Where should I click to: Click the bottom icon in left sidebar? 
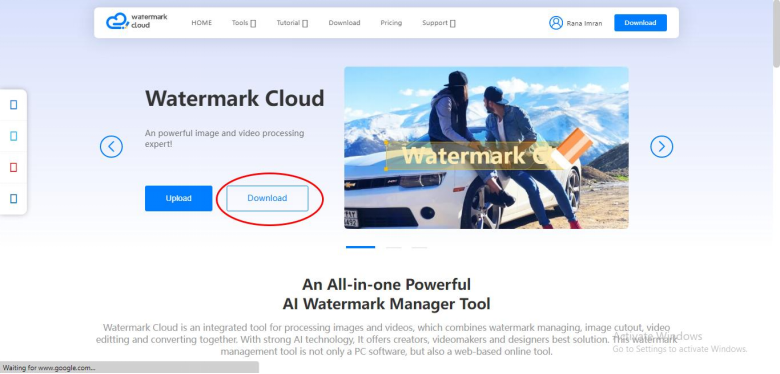13,199
